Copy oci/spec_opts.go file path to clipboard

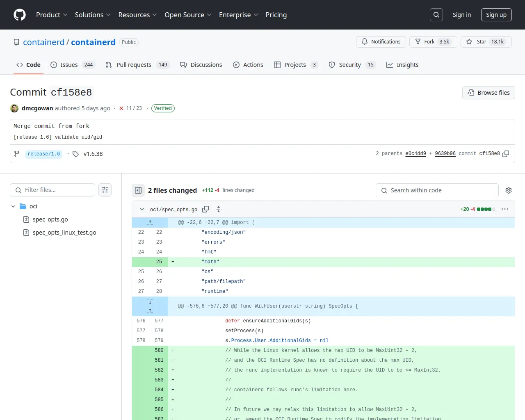pyautogui.click(x=205, y=209)
